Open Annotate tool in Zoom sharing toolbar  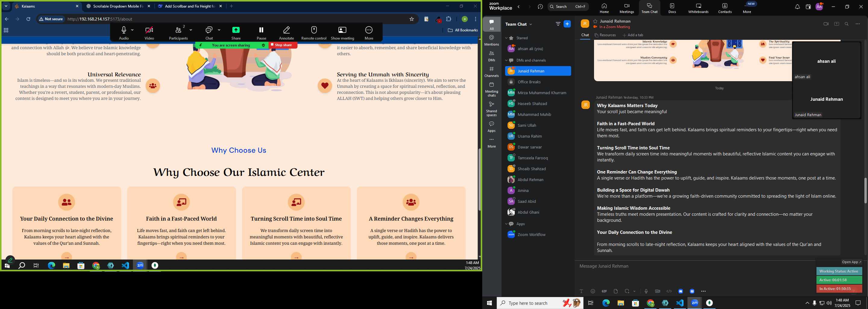pos(286,33)
